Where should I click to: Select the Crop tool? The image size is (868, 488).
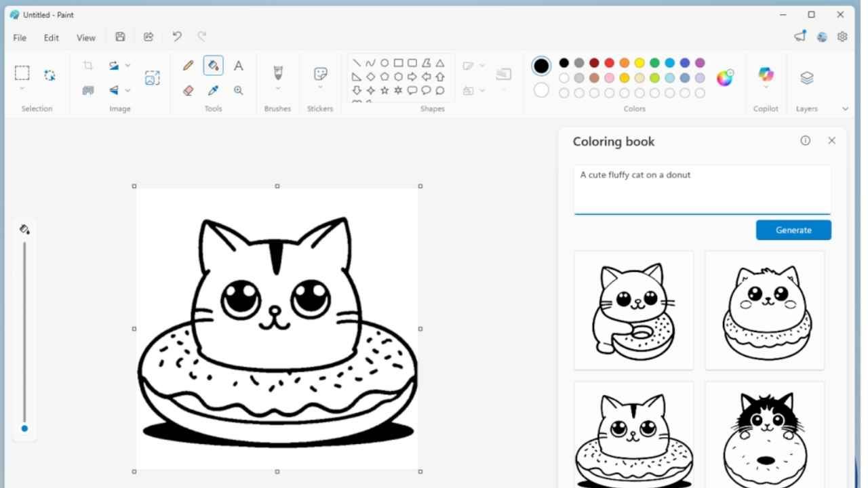(87, 65)
